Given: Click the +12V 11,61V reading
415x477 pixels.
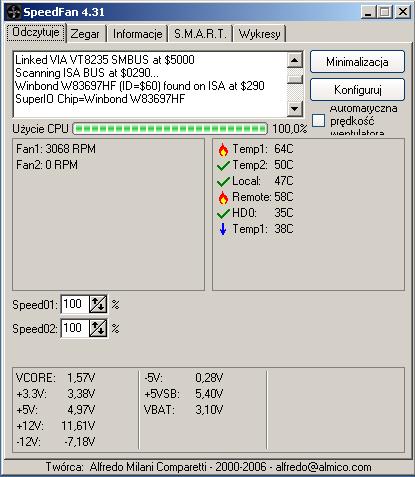Looking at the screenshot, I should pyautogui.click(x=56, y=426).
